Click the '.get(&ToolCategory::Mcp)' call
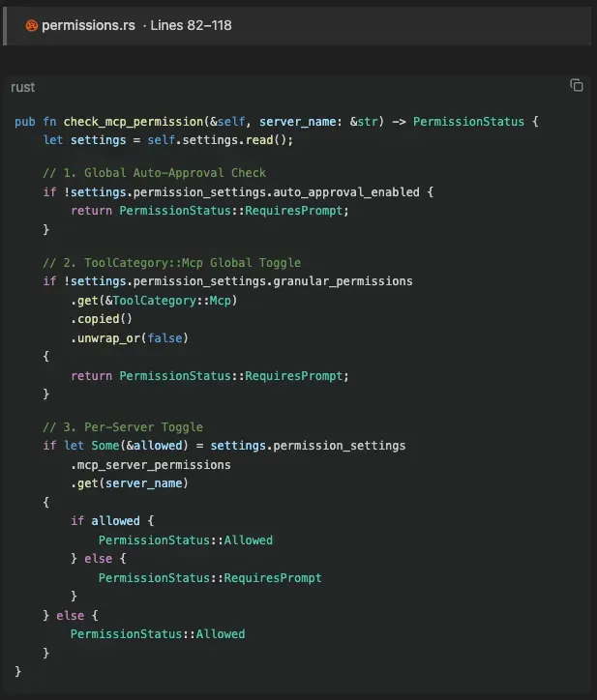Screen dimensions: 597x700 [x=154, y=301]
